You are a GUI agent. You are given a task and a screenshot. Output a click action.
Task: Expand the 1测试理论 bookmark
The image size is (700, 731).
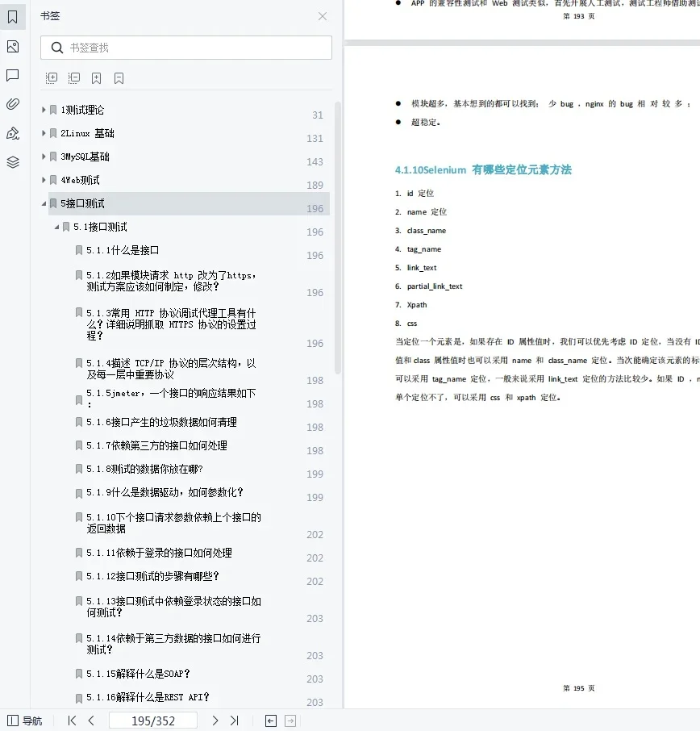43,110
